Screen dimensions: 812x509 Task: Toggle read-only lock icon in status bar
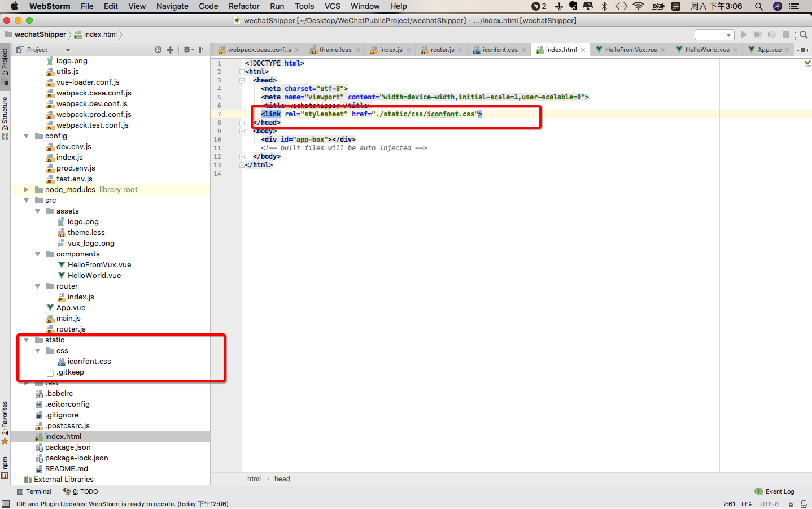[x=791, y=504]
